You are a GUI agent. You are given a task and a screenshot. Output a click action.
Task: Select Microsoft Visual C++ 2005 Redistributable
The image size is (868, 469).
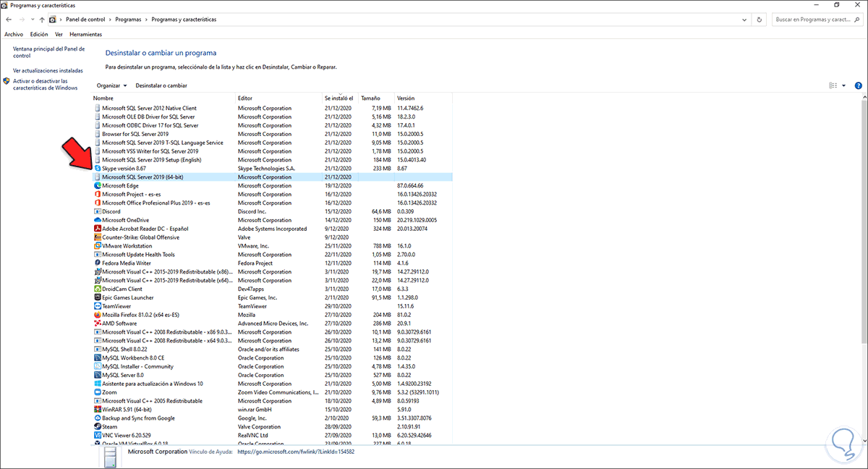point(273,401)
